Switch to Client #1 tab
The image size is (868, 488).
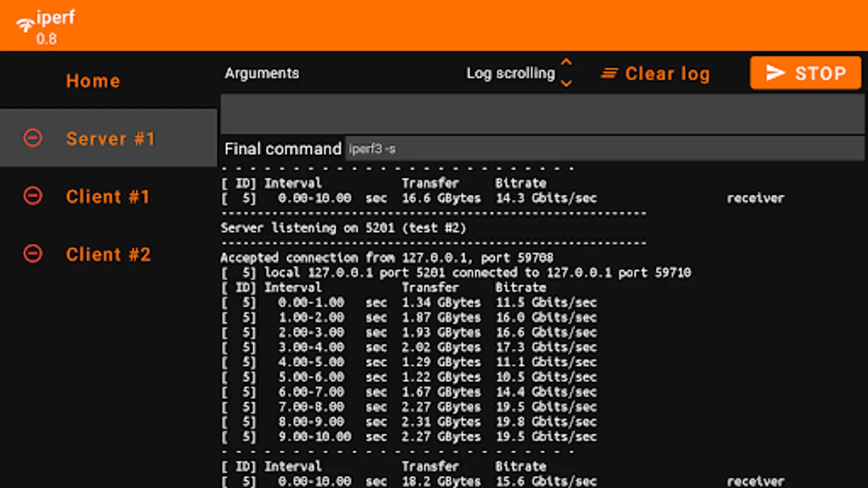[107, 196]
